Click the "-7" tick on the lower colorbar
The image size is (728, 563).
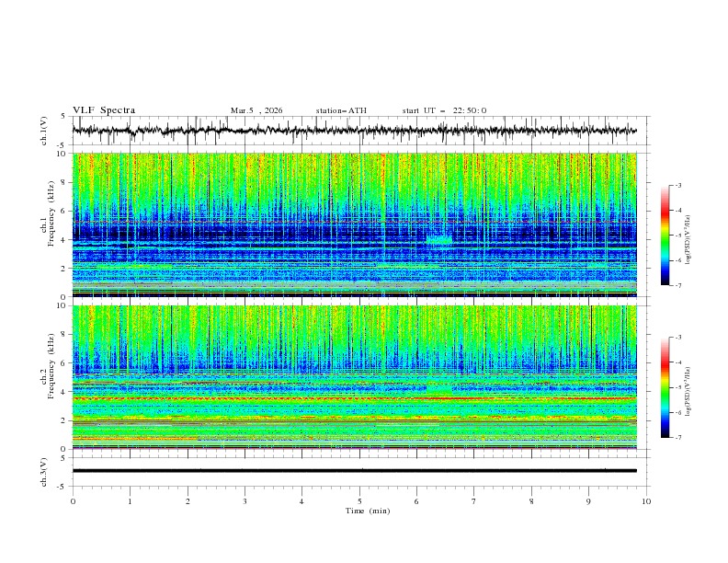click(x=677, y=438)
